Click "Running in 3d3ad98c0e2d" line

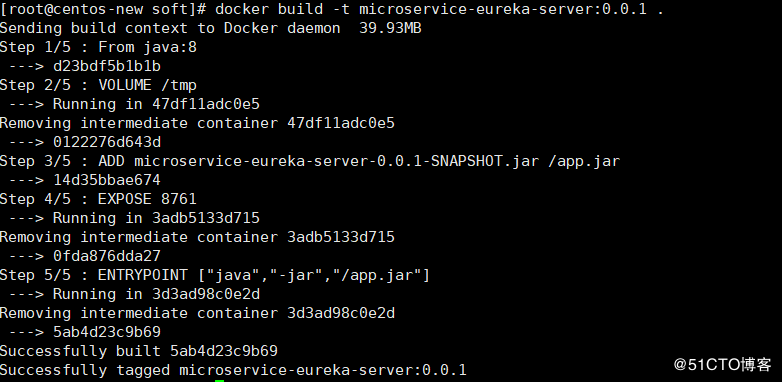134,294
